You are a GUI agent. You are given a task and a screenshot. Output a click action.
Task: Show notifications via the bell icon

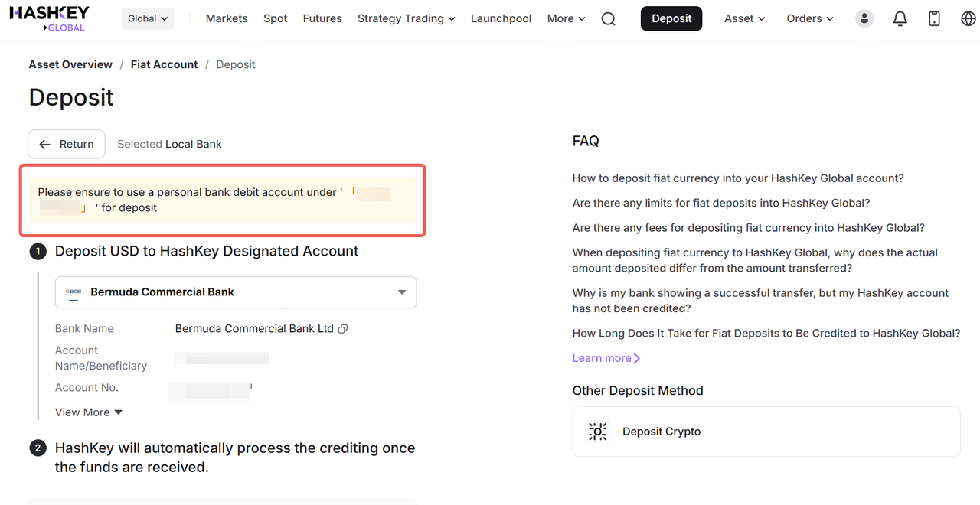[900, 19]
